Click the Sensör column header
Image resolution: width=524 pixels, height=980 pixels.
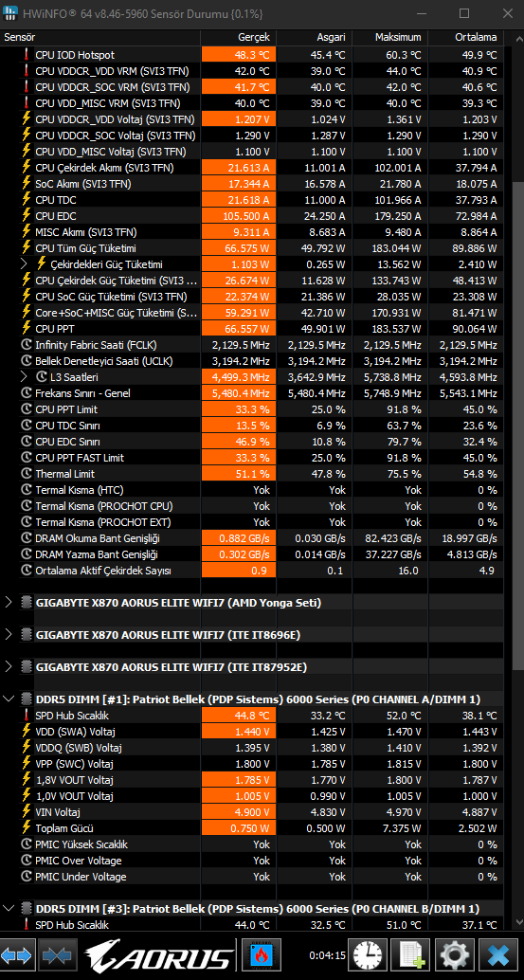100,38
